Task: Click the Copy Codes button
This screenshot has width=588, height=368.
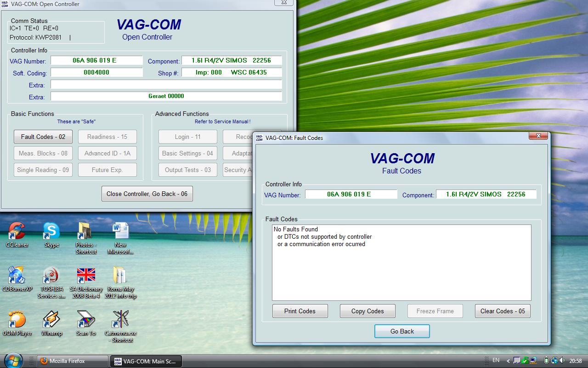Action: pos(367,311)
